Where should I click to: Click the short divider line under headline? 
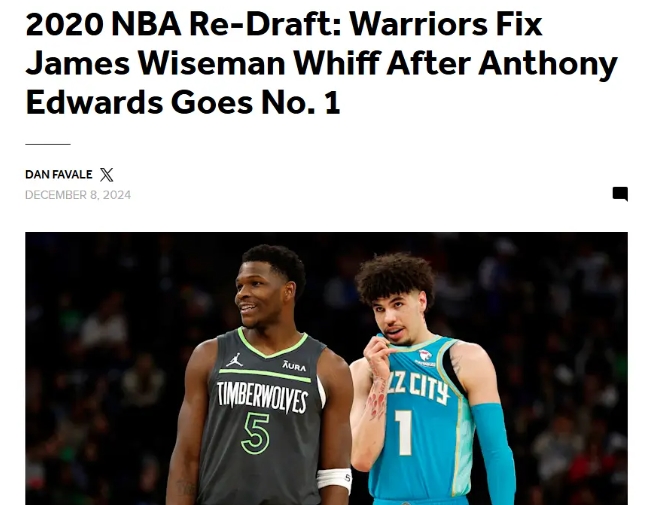(x=48, y=144)
